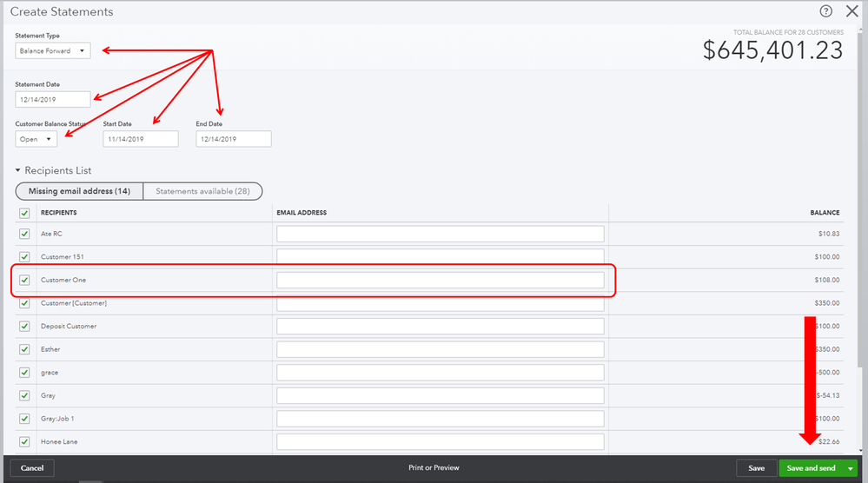Open the Customer Balance Status dropdown

pos(36,139)
